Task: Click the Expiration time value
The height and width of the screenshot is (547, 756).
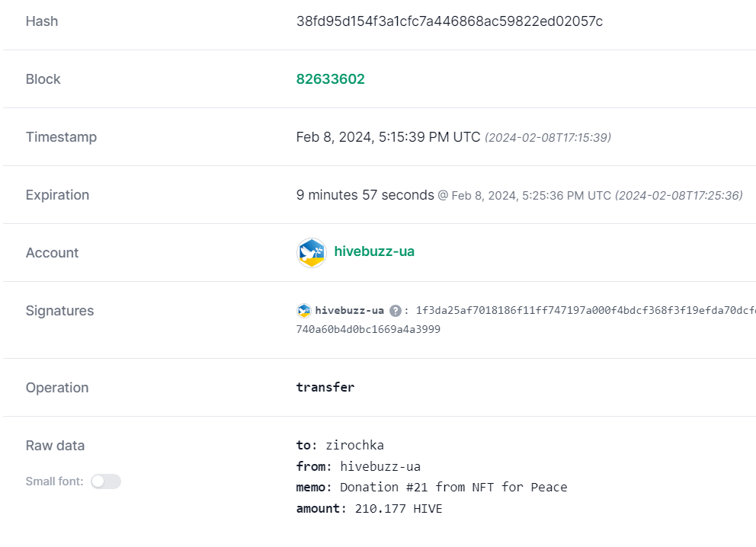Action: coord(365,195)
